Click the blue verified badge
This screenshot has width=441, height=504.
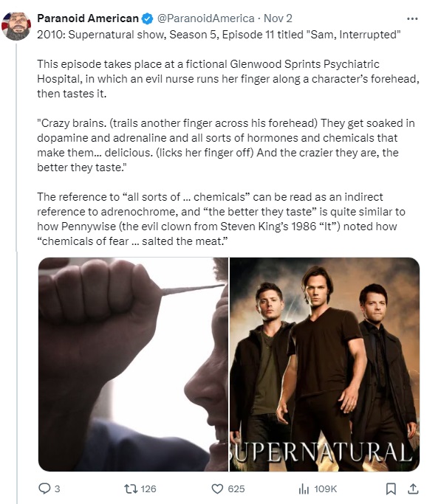(148, 18)
